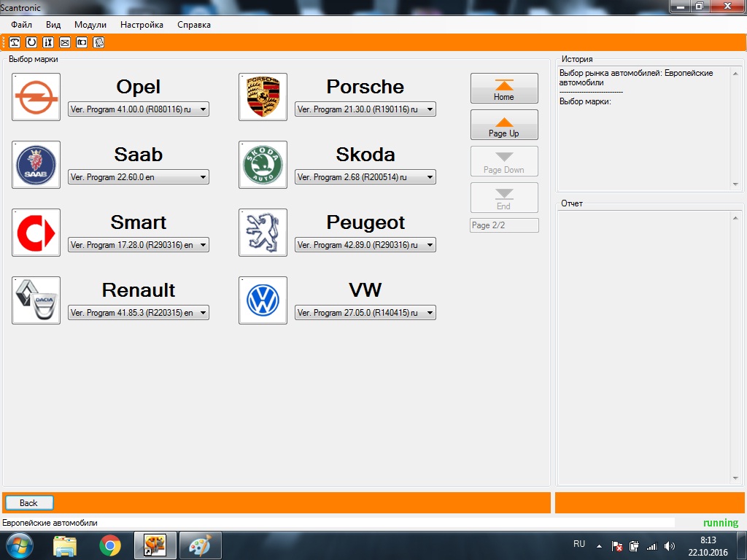Click the Page 2/2 indicator field
The height and width of the screenshot is (560, 747).
[504, 225]
